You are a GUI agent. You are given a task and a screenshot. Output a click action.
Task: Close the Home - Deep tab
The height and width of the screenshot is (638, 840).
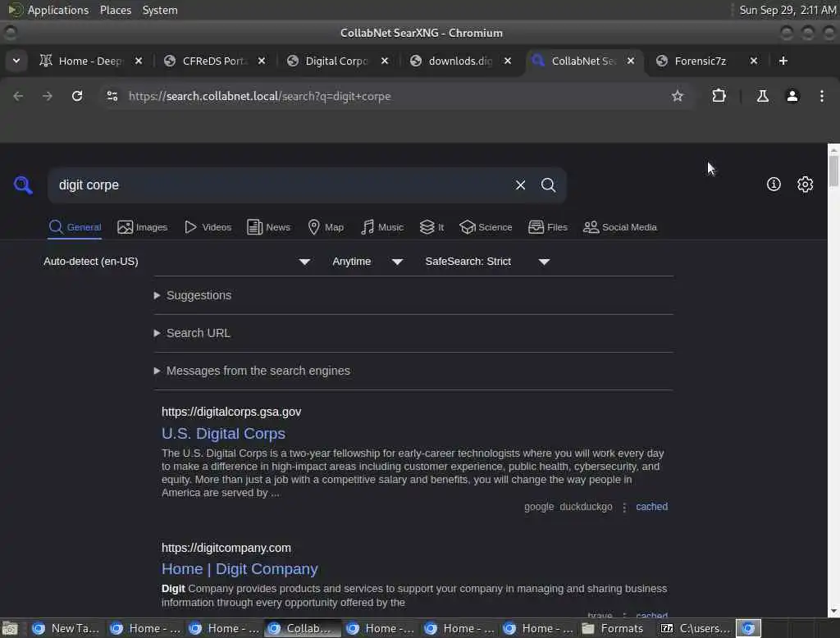pyautogui.click(x=138, y=61)
